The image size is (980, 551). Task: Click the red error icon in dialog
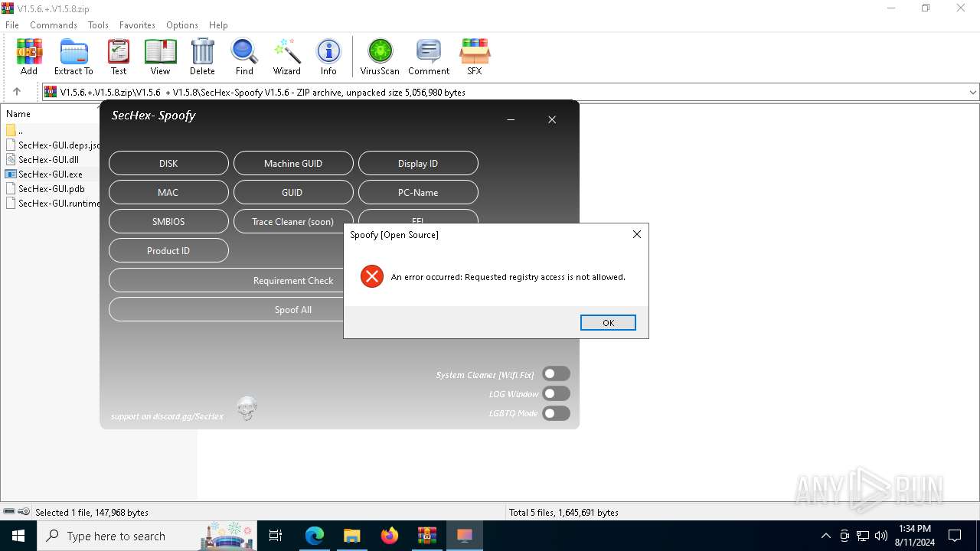pyautogui.click(x=372, y=276)
